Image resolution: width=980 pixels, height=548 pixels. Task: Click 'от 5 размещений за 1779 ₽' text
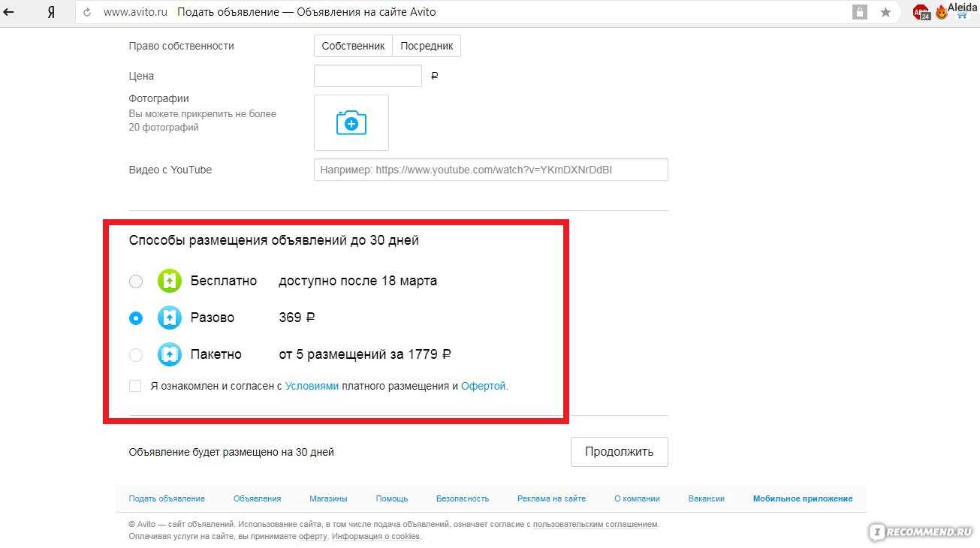(x=365, y=354)
